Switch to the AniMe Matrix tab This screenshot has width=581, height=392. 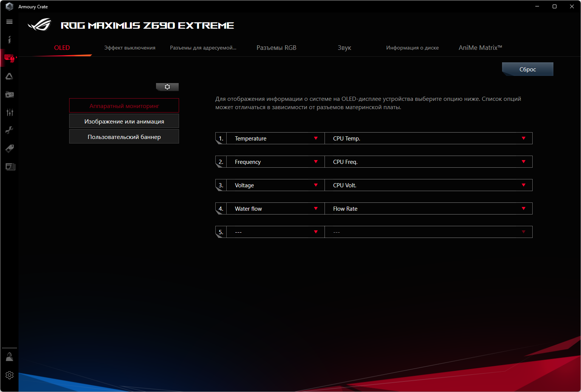tap(481, 48)
